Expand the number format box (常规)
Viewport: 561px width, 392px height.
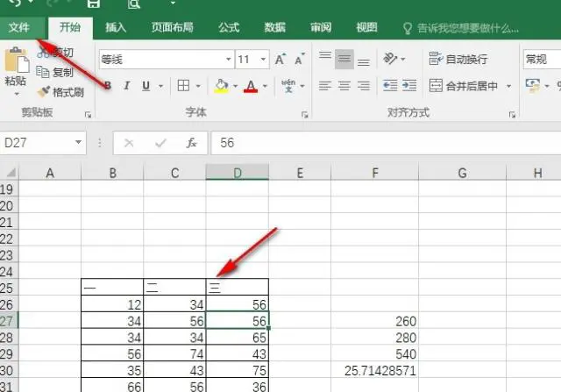(x=542, y=59)
